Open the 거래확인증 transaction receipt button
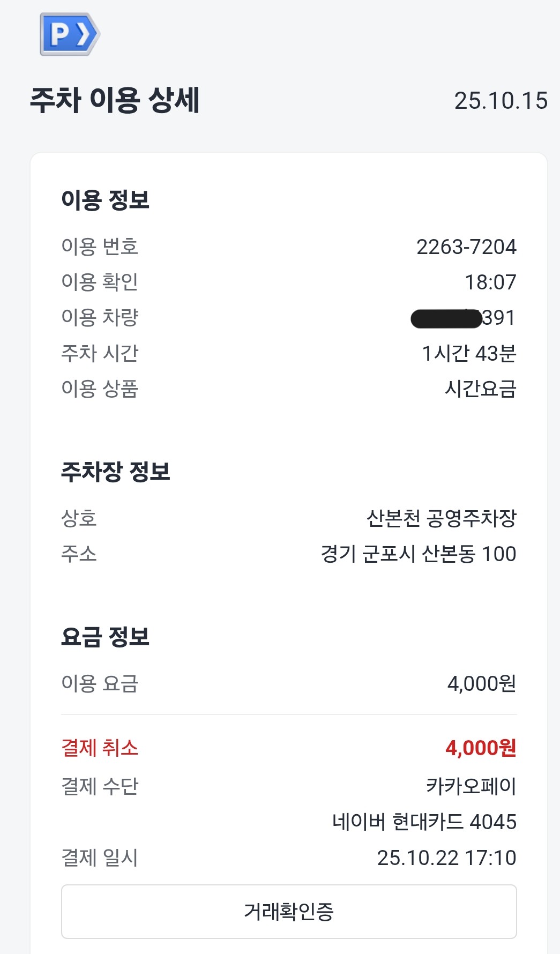The image size is (560, 954). [x=289, y=911]
